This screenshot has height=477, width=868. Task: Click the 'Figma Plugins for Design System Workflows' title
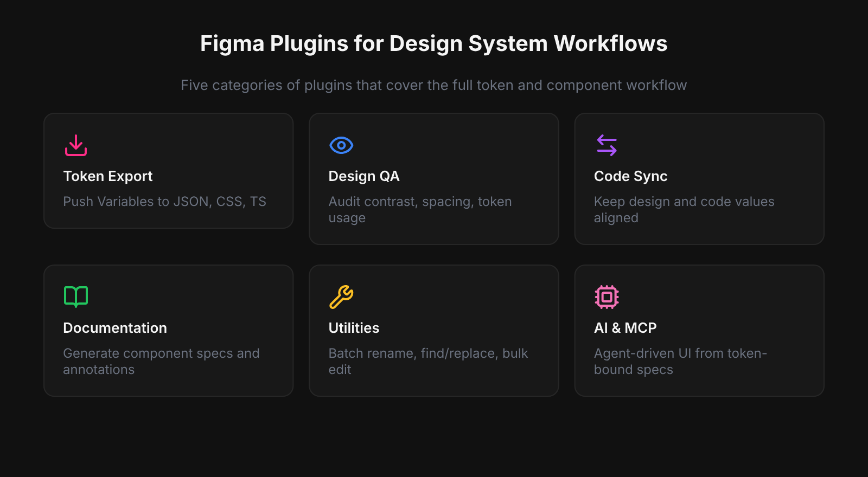(x=434, y=43)
